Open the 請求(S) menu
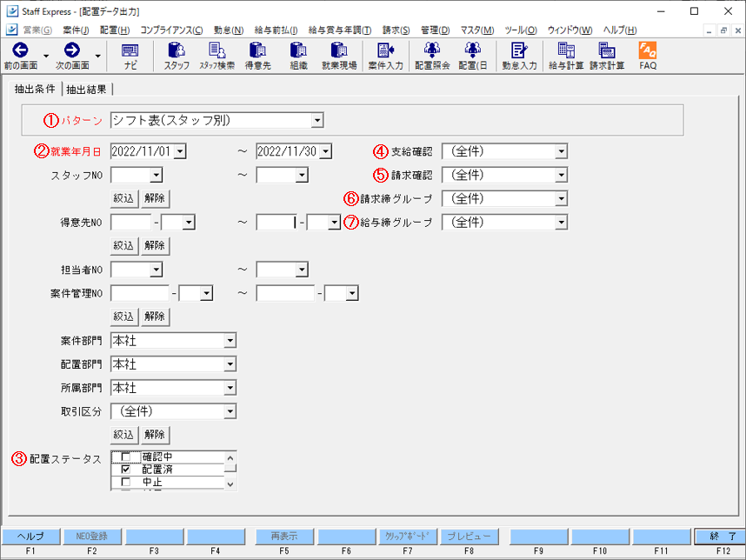This screenshot has width=746, height=560. [x=396, y=30]
